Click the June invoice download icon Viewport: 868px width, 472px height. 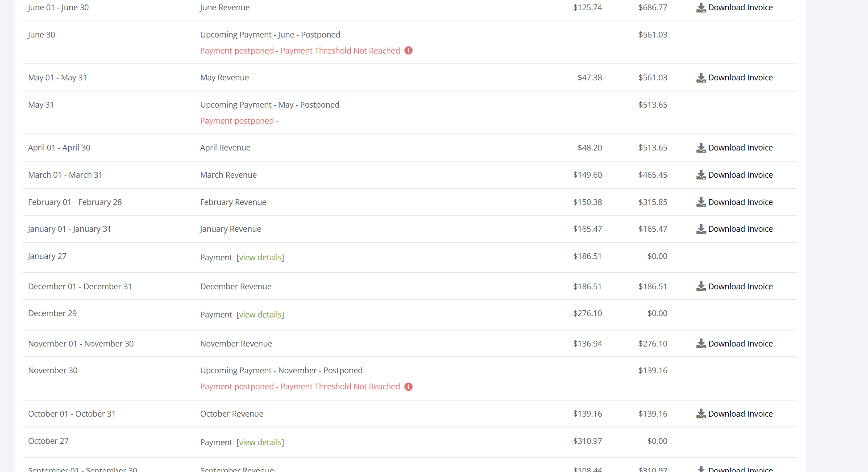click(701, 8)
